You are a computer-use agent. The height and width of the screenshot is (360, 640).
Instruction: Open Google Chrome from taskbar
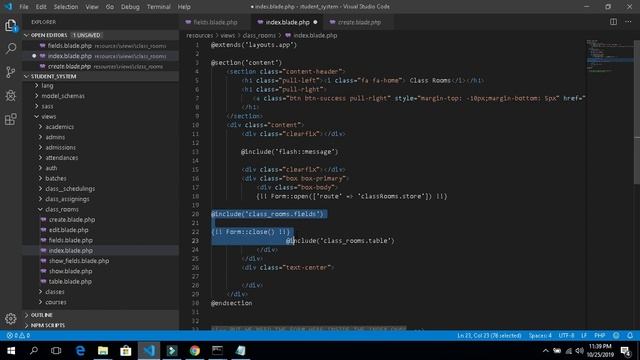[x=195, y=351]
